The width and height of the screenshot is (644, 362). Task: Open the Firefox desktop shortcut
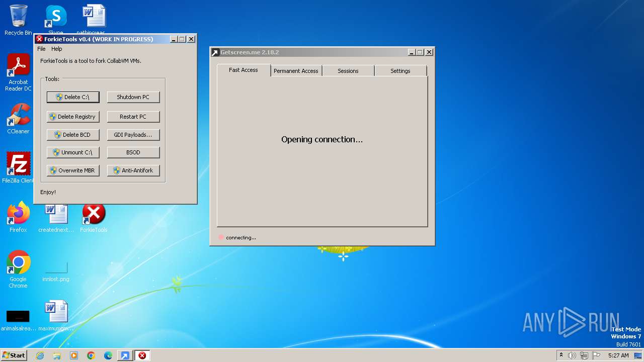[x=18, y=217]
